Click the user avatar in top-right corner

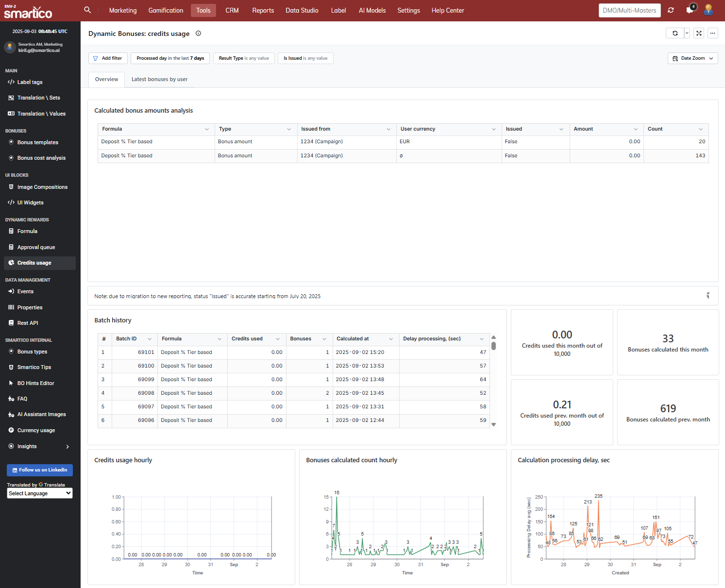(x=708, y=10)
